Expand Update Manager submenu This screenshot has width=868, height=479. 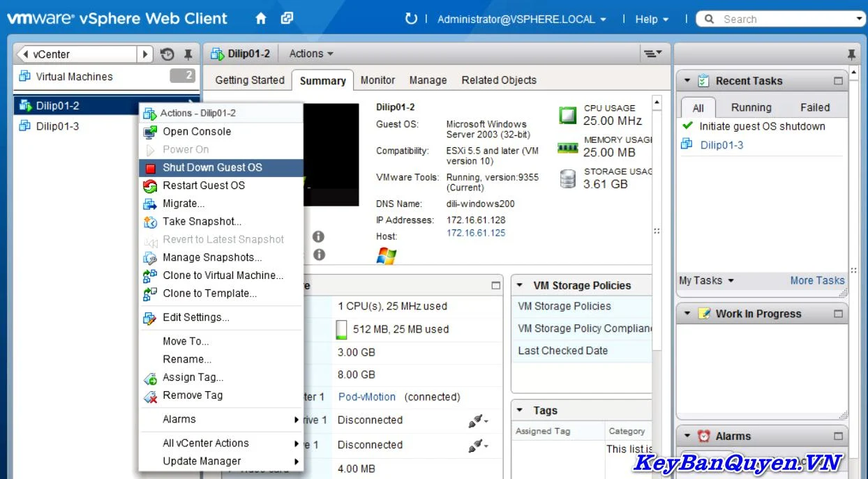pos(297,462)
